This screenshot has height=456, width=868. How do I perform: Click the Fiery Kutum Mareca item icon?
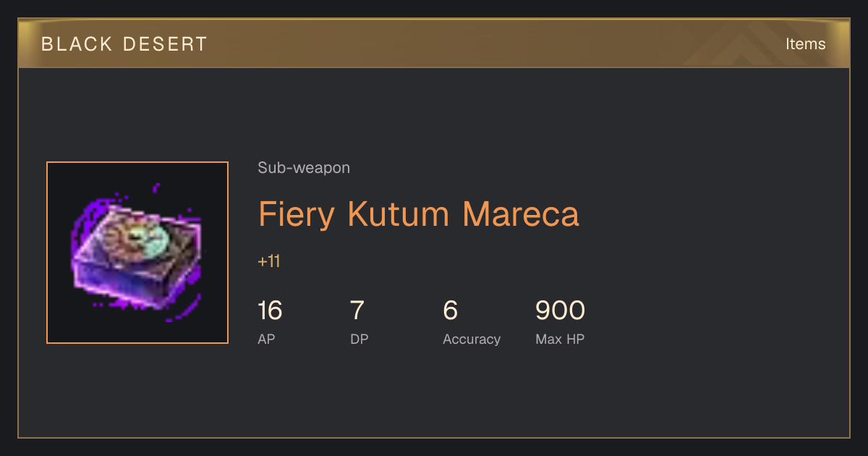pos(137,253)
